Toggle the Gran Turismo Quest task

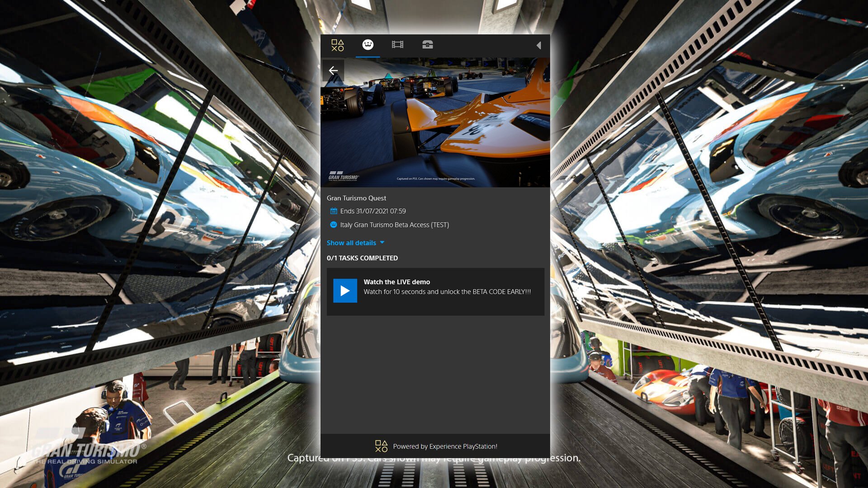point(434,291)
